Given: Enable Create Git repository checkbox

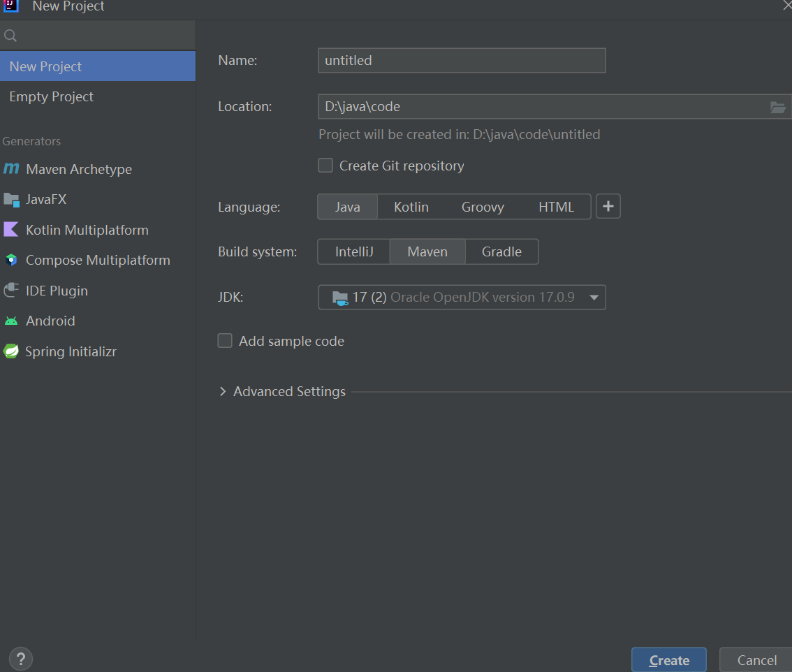Looking at the screenshot, I should (x=325, y=166).
